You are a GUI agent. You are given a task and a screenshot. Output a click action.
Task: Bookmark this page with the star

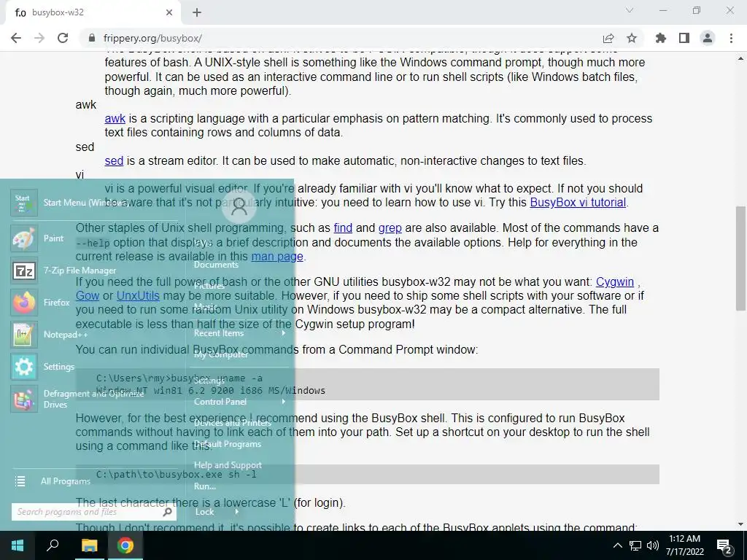pyautogui.click(x=632, y=38)
